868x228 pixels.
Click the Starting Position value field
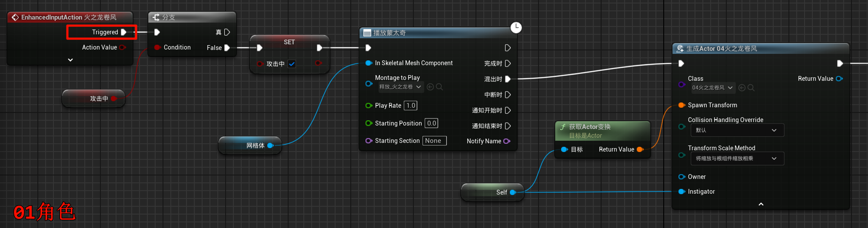click(431, 123)
